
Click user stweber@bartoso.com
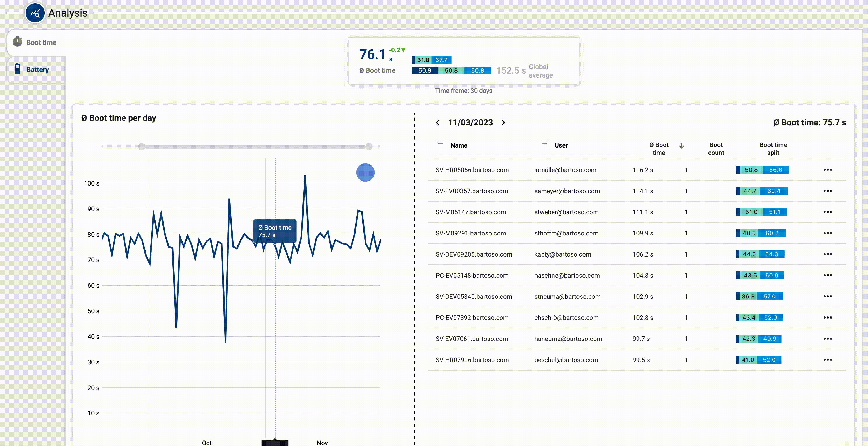(566, 212)
